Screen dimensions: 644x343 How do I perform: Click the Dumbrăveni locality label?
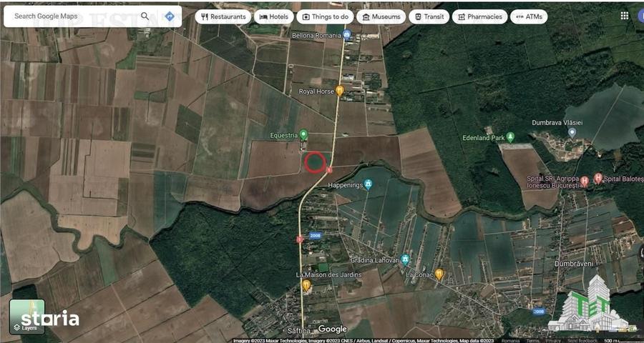pyautogui.click(x=575, y=264)
